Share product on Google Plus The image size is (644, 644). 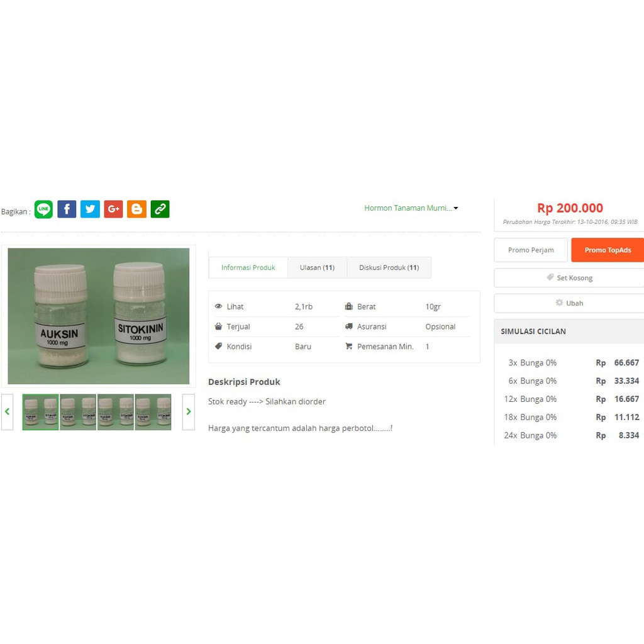point(113,209)
